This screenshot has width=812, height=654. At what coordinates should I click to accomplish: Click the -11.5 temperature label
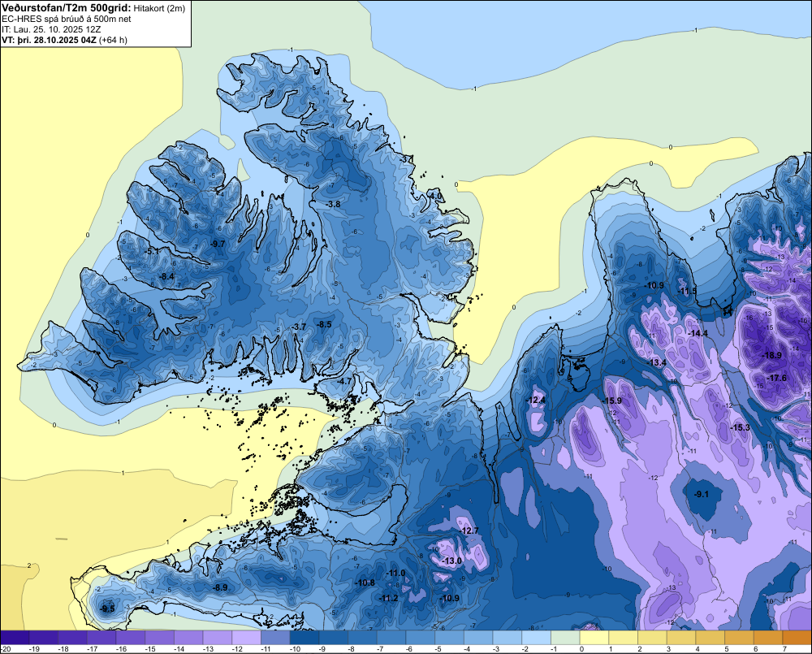[688, 291]
